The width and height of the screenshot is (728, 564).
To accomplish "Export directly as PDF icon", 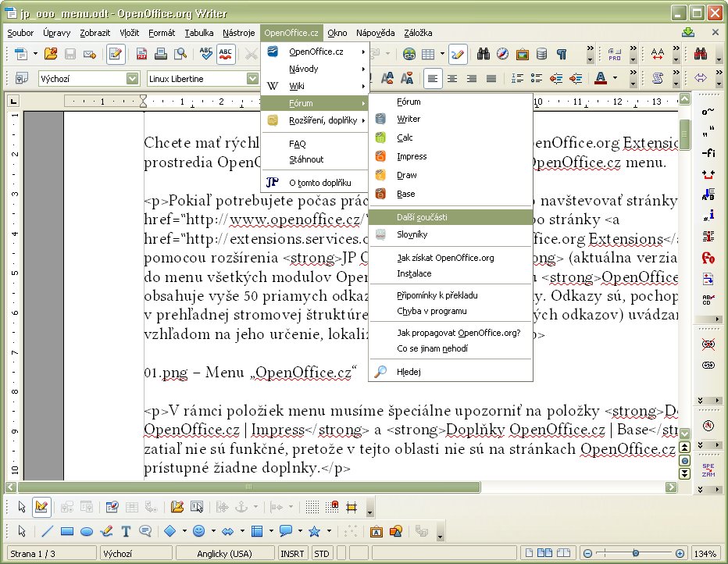I will pos(141,55).
